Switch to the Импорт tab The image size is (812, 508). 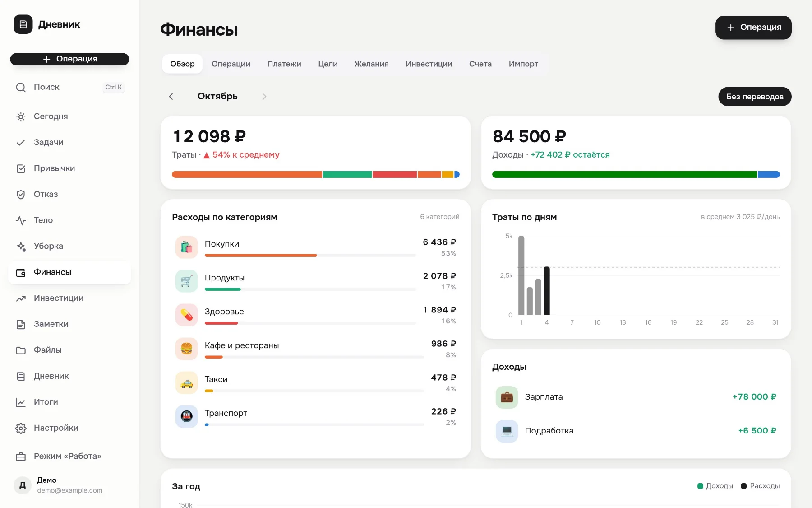[x=523, y=64]
